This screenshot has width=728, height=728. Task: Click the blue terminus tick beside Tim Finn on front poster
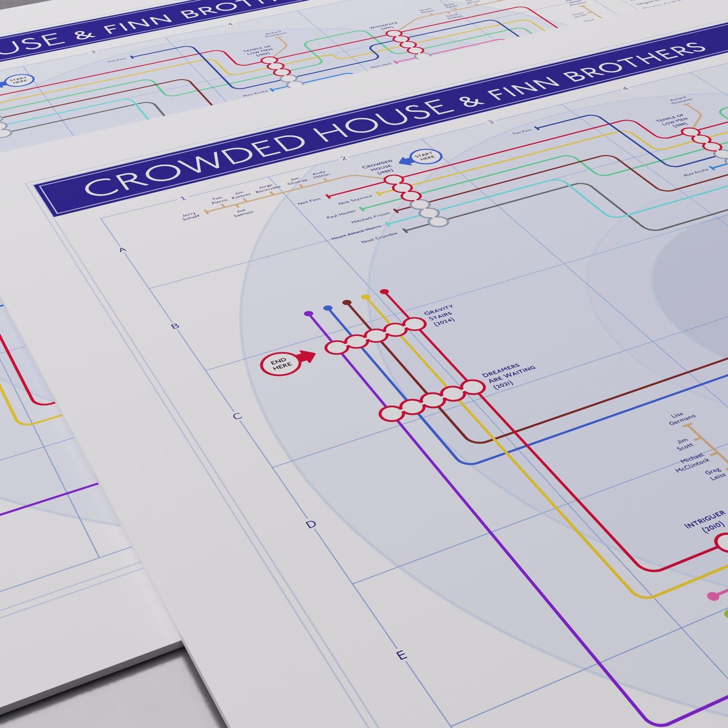537,128
